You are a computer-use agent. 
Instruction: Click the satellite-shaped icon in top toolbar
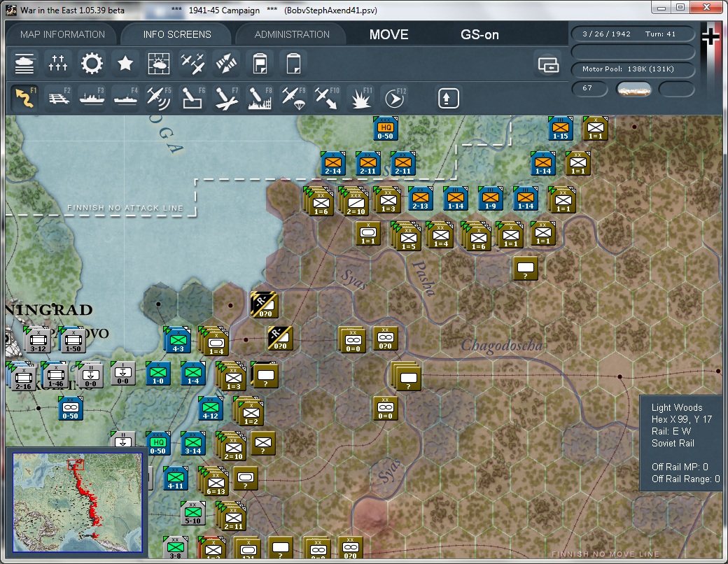pos(226,64)
